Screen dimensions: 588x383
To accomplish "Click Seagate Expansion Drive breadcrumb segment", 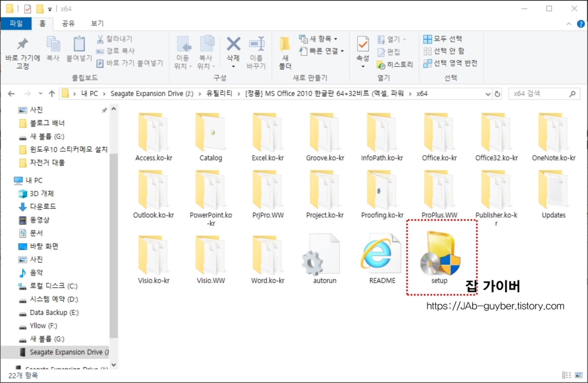I will point(152,94).
